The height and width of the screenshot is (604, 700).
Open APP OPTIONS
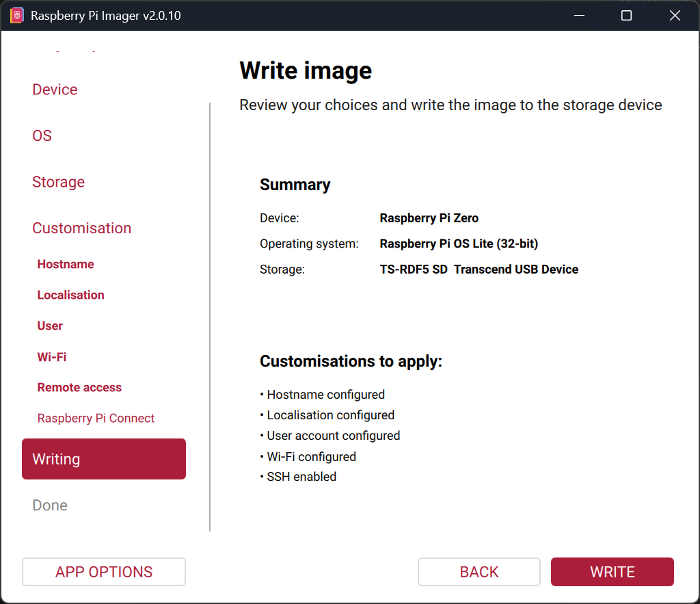point(104,572)
